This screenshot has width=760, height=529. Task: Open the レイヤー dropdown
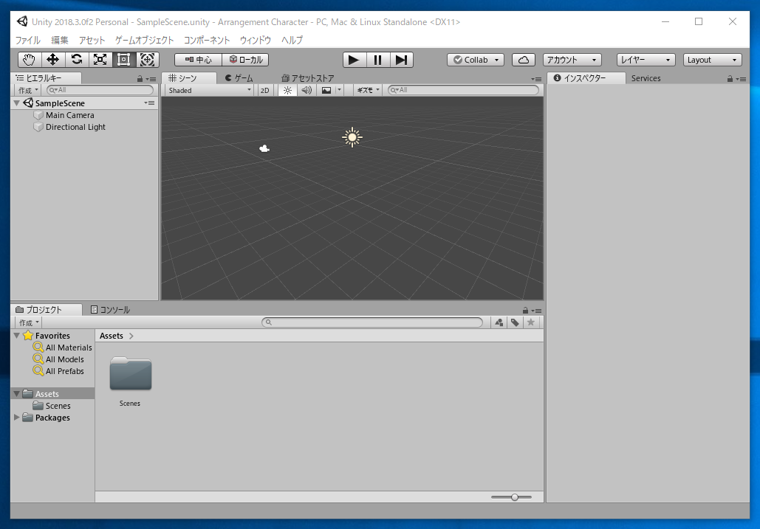pyautogui.click(x=646, y=60)
